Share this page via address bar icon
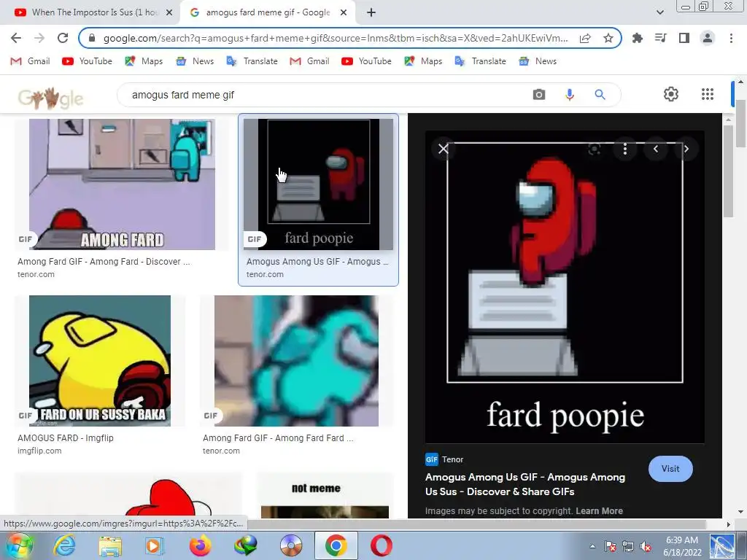 click(585, 38)
